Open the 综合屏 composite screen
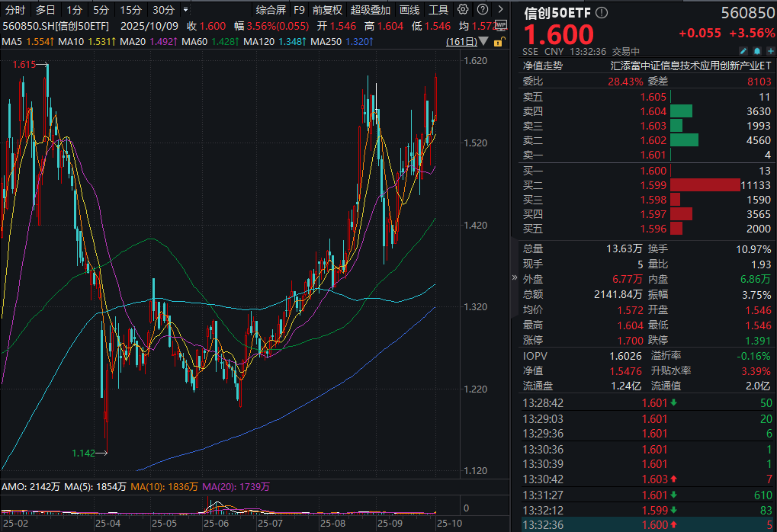This screenshot has height=532, width=777. tap(271, 10)
